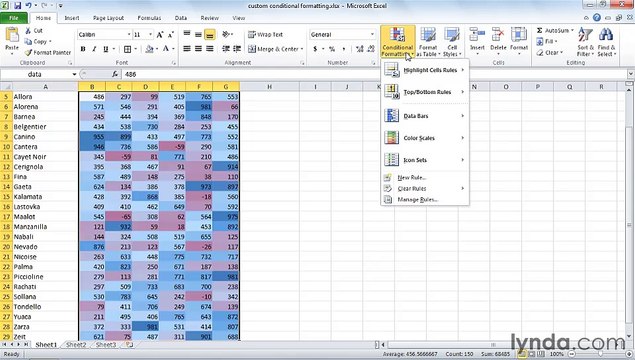Apply the Fill Color bucket
Image resolution: width=635 pixels, height=360 pixels.
point(149,49)
